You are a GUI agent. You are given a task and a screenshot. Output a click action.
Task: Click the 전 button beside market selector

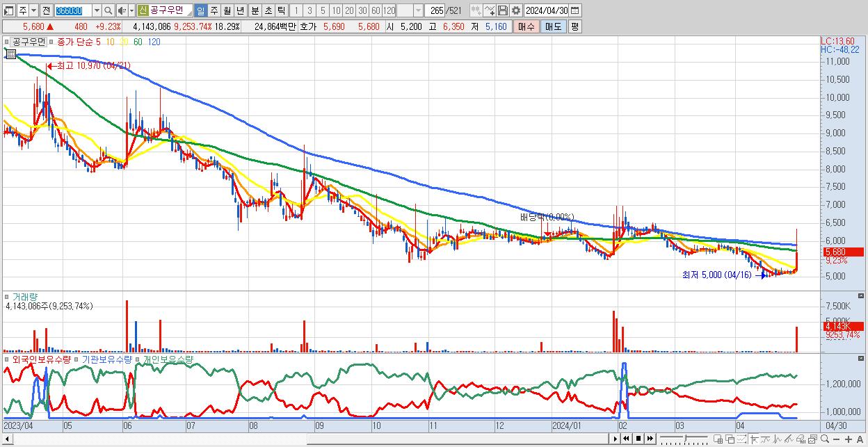(x=46, y=10)
